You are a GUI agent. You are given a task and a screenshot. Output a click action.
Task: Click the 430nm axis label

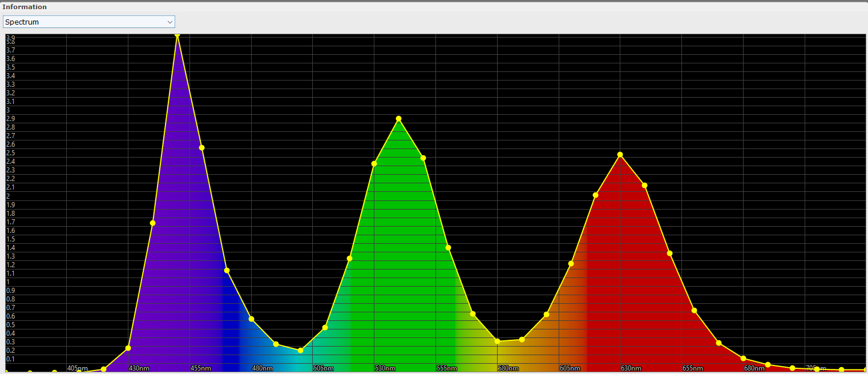[139, 368]
